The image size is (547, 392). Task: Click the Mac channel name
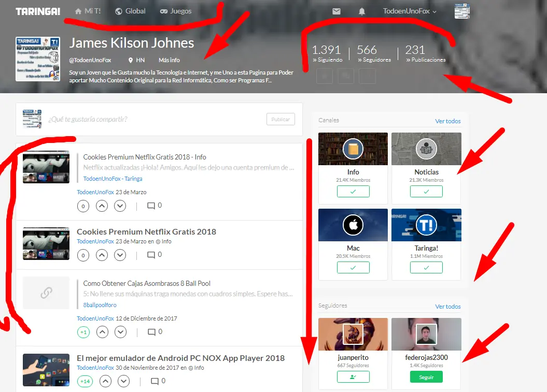point(353,248)
